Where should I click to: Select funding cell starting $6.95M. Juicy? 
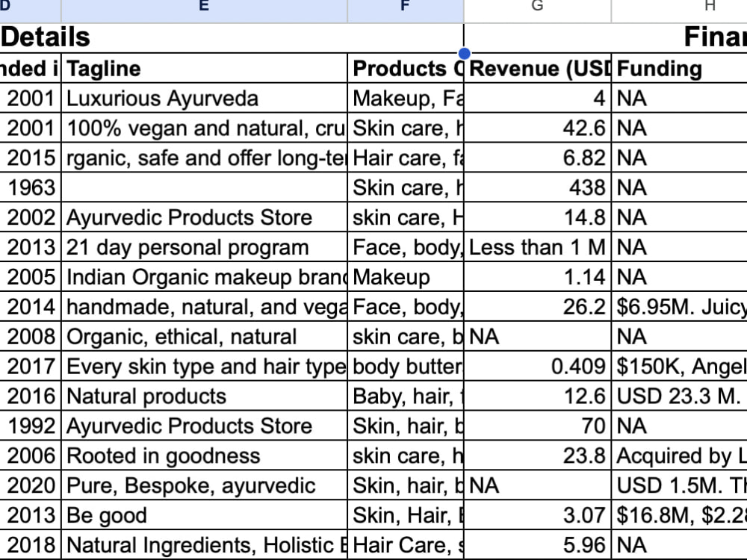click(x=679, y=307)
